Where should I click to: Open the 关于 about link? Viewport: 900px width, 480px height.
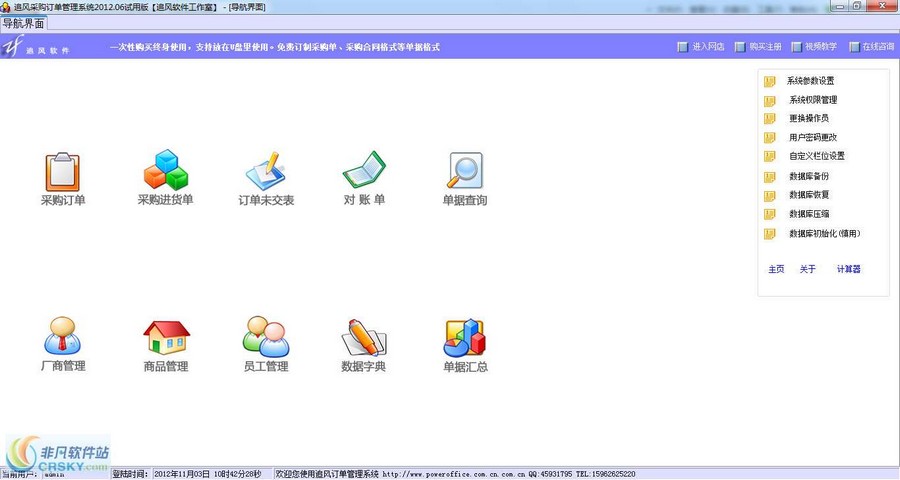(x=808, y=269)
